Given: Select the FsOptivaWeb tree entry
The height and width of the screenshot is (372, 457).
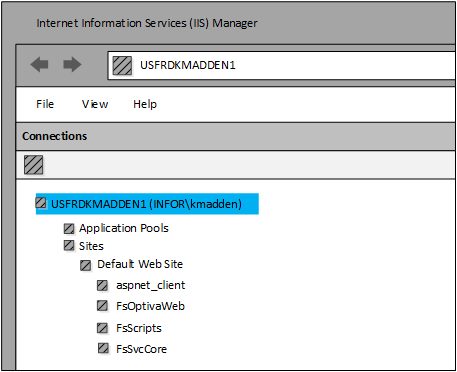Looking at the screenshot, I should (x=150, y=306).
